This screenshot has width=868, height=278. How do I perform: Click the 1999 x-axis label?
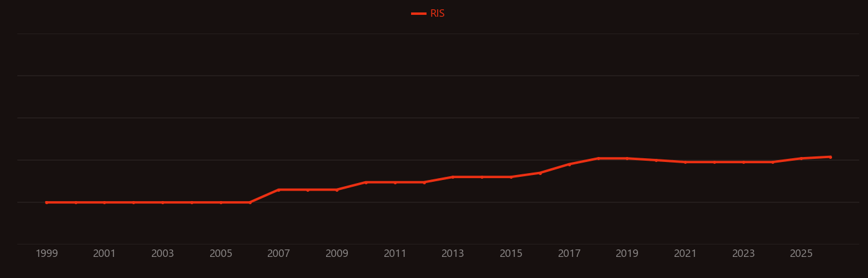pyautogui.click(x=46, y=254)
